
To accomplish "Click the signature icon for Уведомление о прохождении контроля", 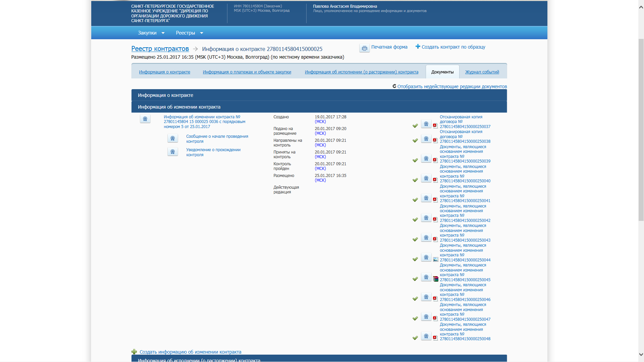I will [x=173, y=152].
